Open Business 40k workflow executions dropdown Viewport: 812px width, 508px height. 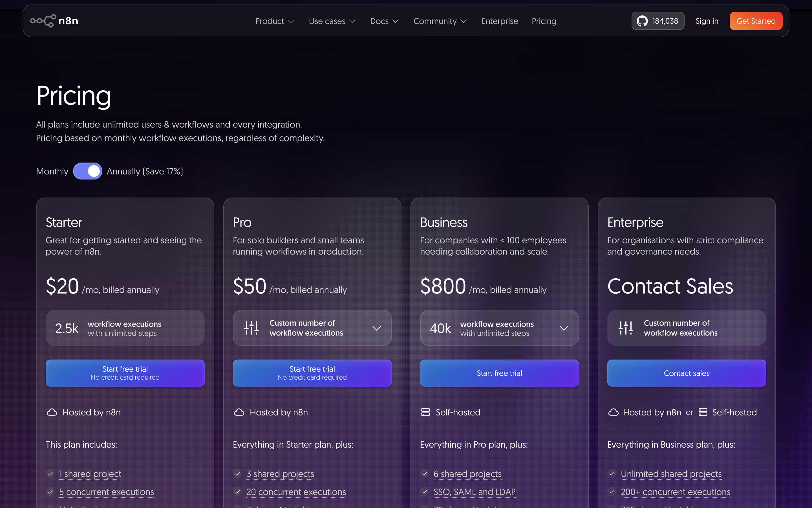499,328
